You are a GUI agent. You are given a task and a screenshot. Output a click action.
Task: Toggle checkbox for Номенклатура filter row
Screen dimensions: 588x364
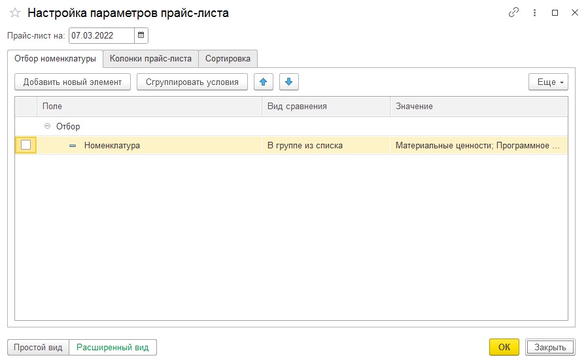(x=26, y=145)
